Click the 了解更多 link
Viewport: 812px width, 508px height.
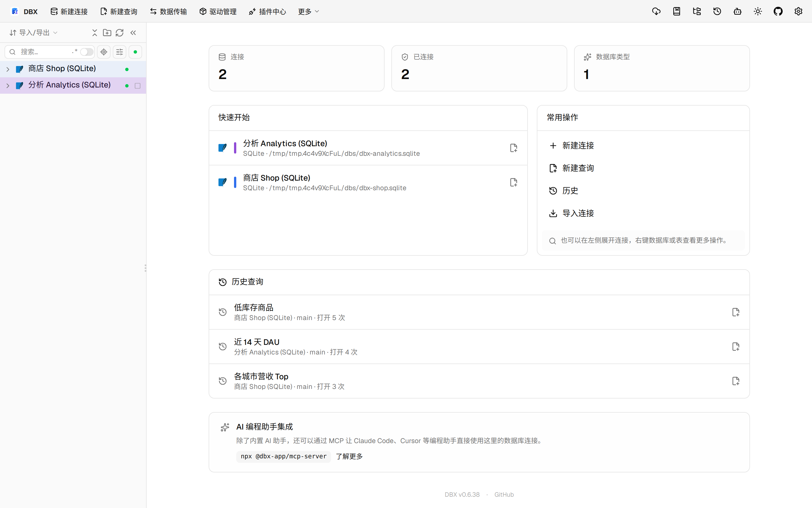(349, 456)
